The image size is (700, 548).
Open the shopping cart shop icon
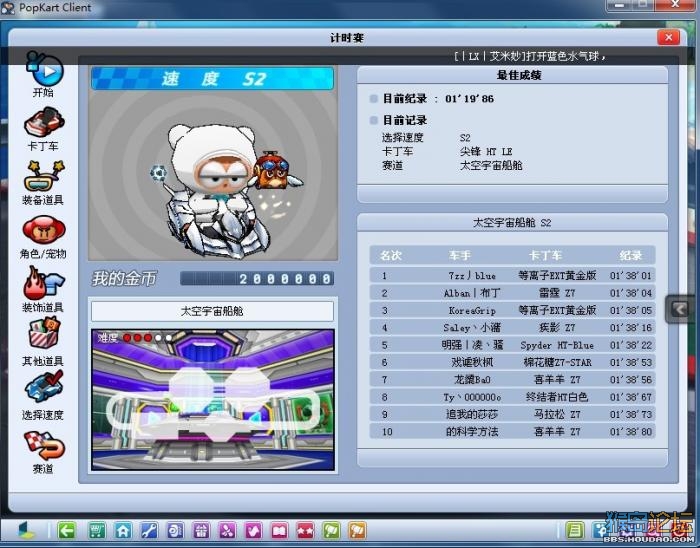96,531
